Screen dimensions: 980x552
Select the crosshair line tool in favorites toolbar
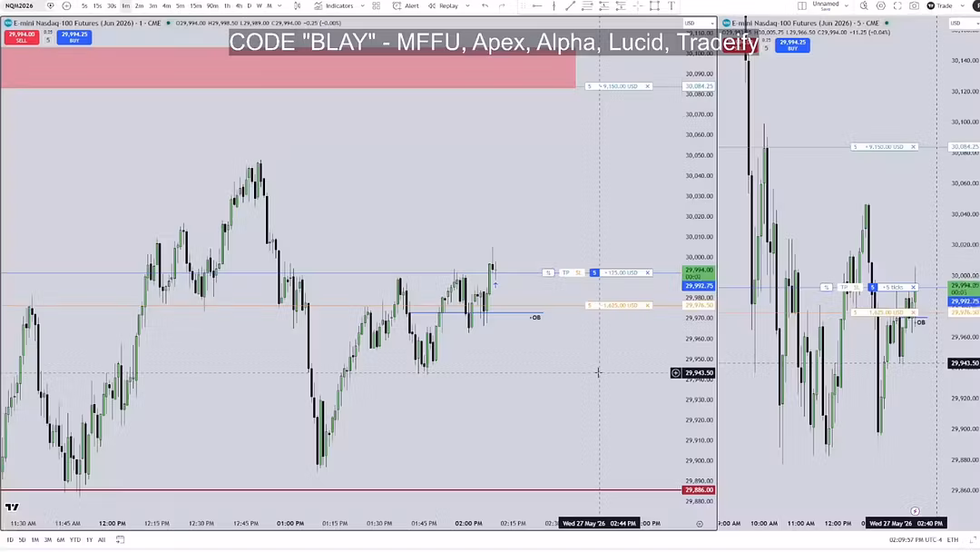(x=638, y=5)
